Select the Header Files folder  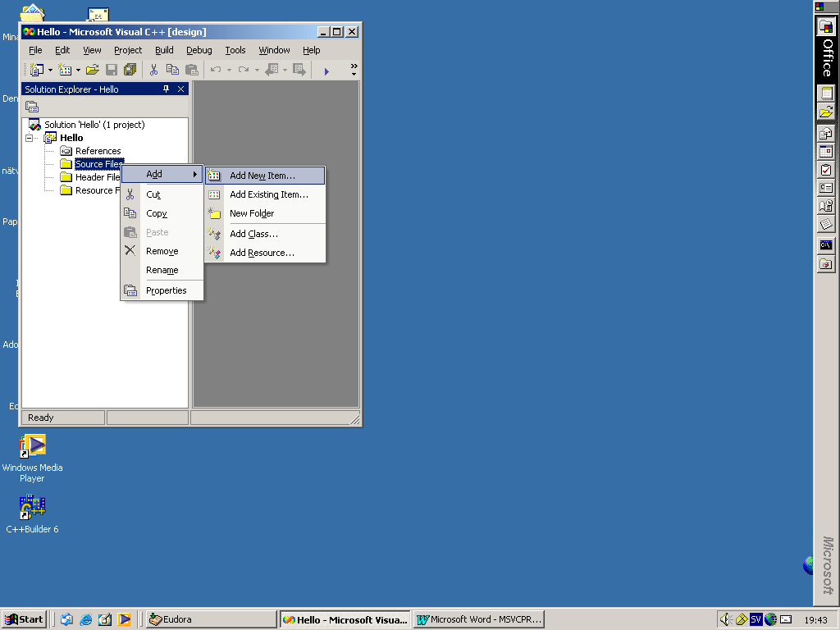pos(98,177)
